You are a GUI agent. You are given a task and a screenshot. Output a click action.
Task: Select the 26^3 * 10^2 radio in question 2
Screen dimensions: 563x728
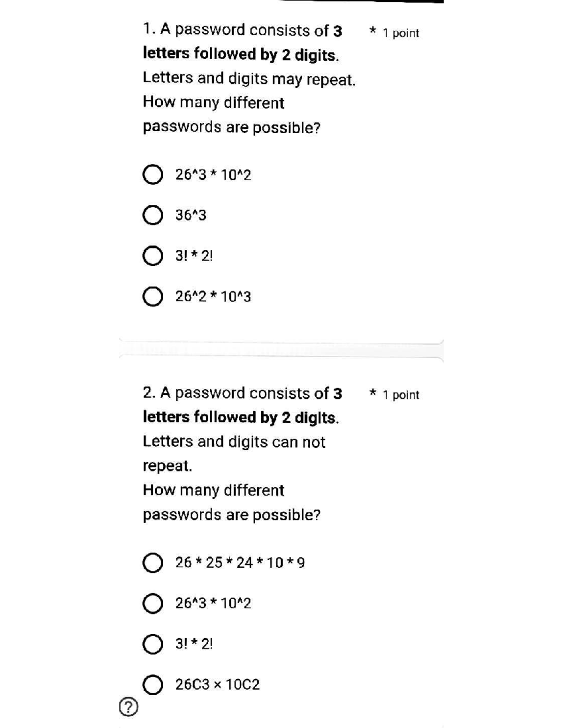152,603
